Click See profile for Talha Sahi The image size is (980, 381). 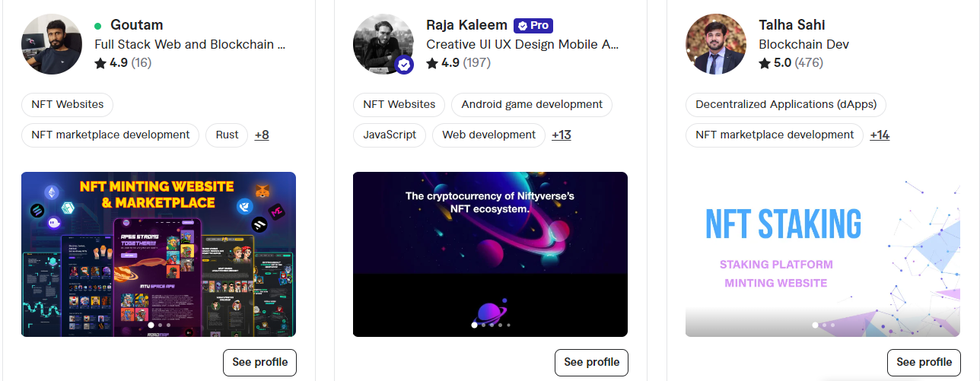[924, 362]
